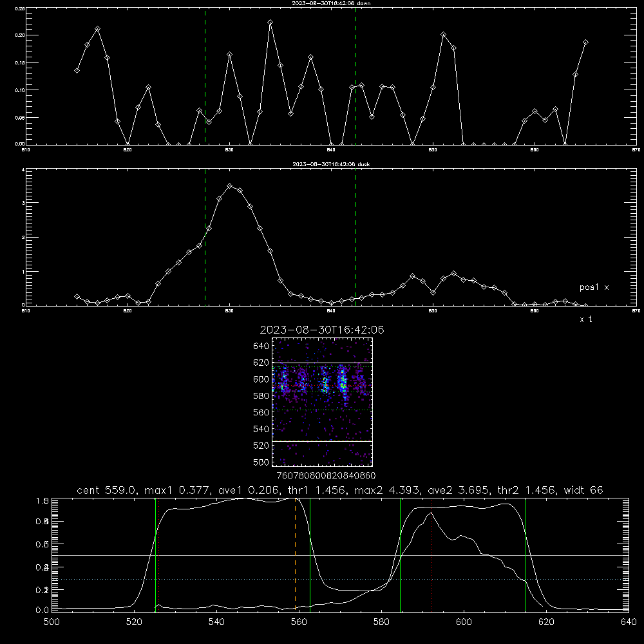Click the bottom plot x-axis label 540
This screenshot has height=644, width=644.
[216, 622]
